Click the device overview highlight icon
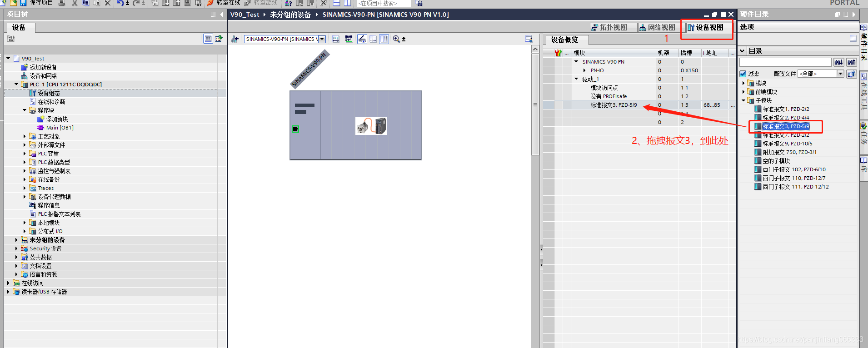 (362, 39)
